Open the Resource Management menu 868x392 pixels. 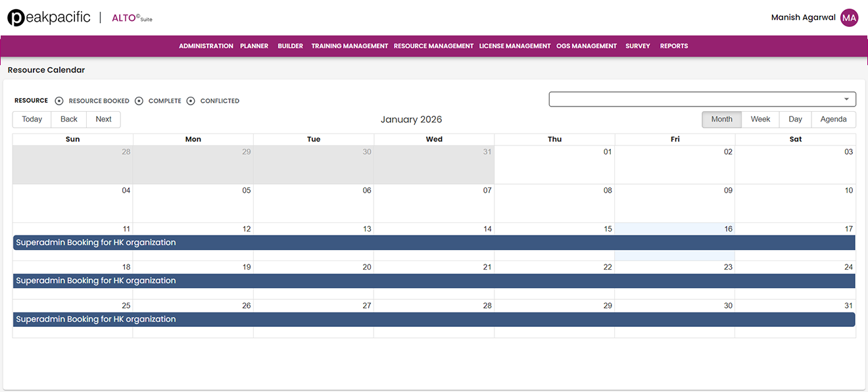pyautogui.click(x=433, y=46)
